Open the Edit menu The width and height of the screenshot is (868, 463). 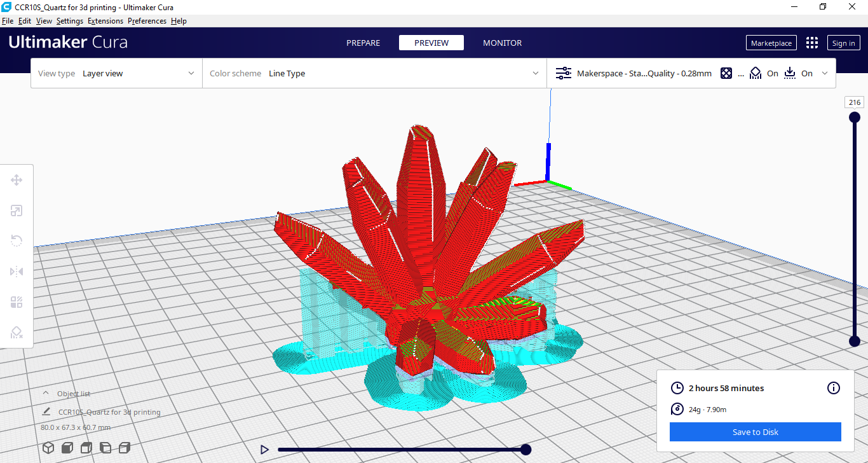tap(25, 21)
